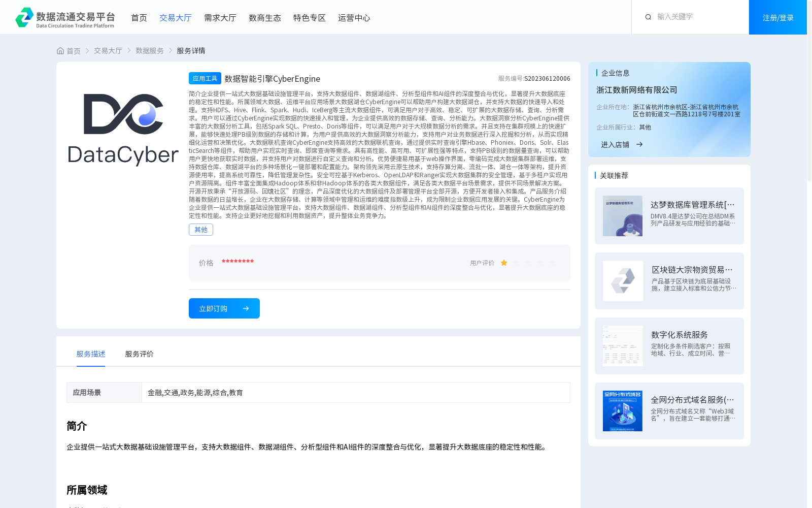Click 注册/登录 button
Screen dimensions: 812x508
(778, 17)
